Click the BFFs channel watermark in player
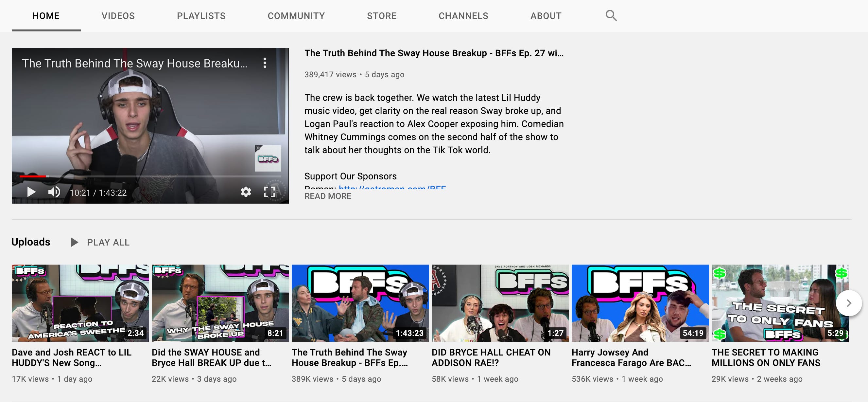The width and height of the screenshot is (868, 402). 268,158
